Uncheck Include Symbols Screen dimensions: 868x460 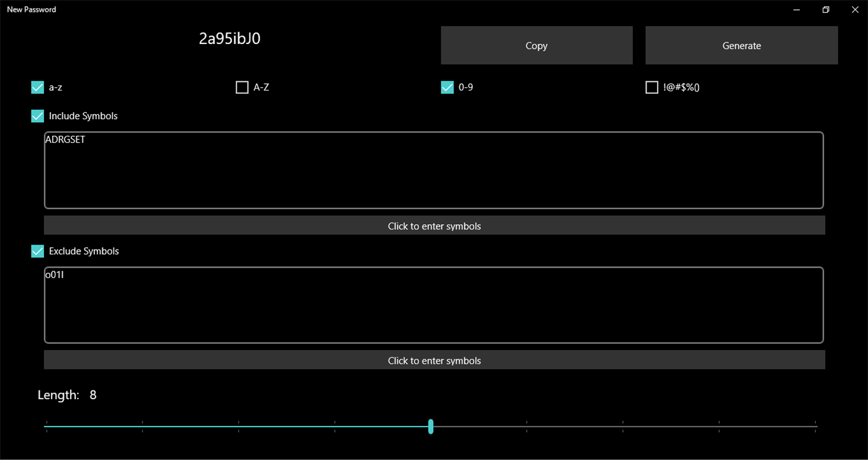[37, 115]
